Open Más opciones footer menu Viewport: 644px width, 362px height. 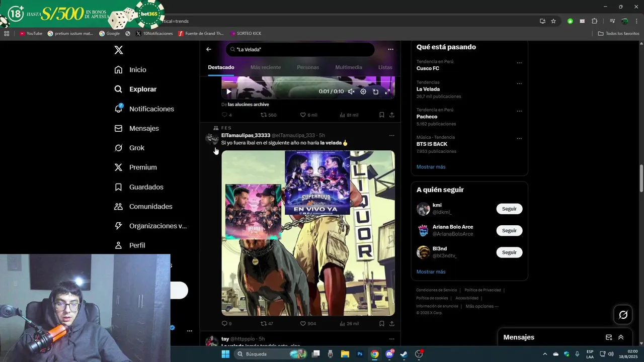(x=481, y=306)
